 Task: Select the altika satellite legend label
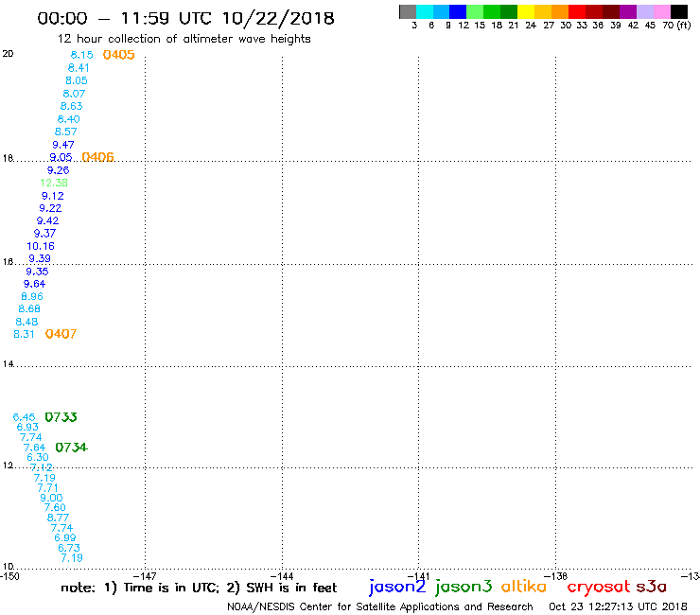524,586
